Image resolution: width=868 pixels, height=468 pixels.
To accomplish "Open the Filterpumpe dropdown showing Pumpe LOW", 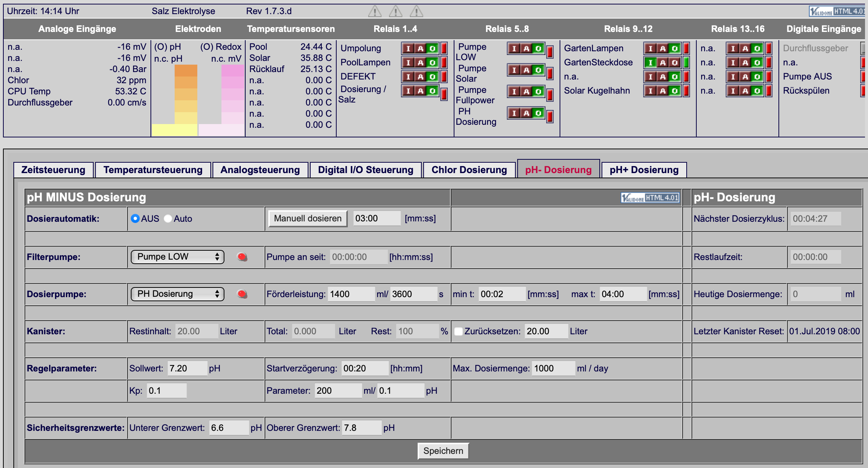I will pyautogui.click(x=177, y=257).
